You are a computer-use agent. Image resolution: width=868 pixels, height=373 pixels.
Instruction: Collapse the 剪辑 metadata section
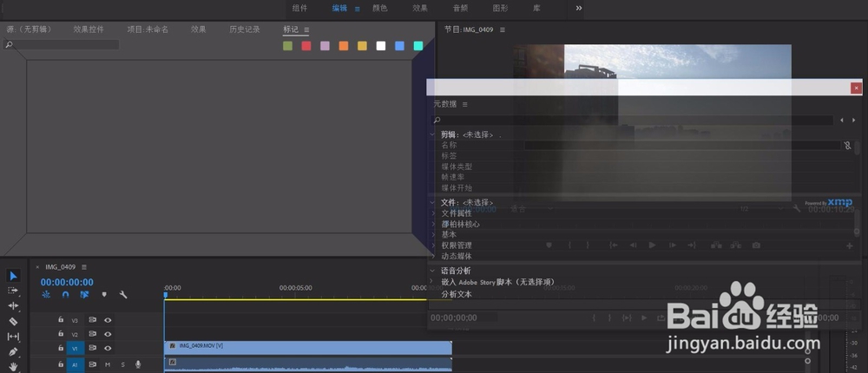pos(432,134)
